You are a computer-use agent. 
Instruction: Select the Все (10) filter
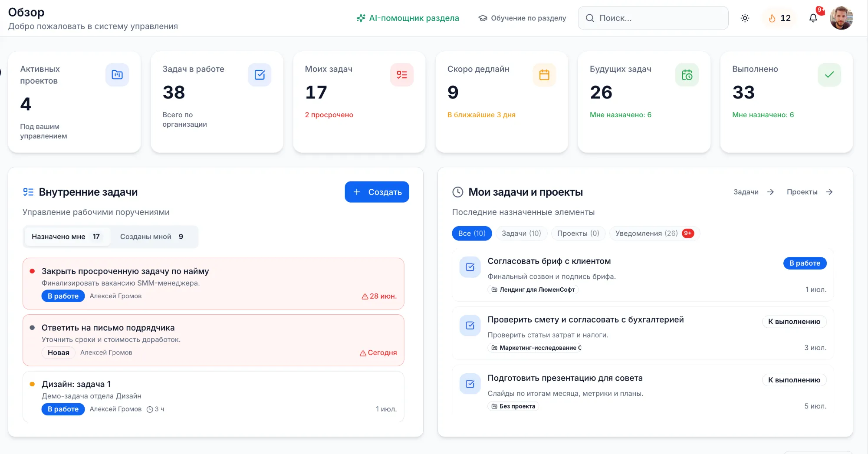pos(472,233)
